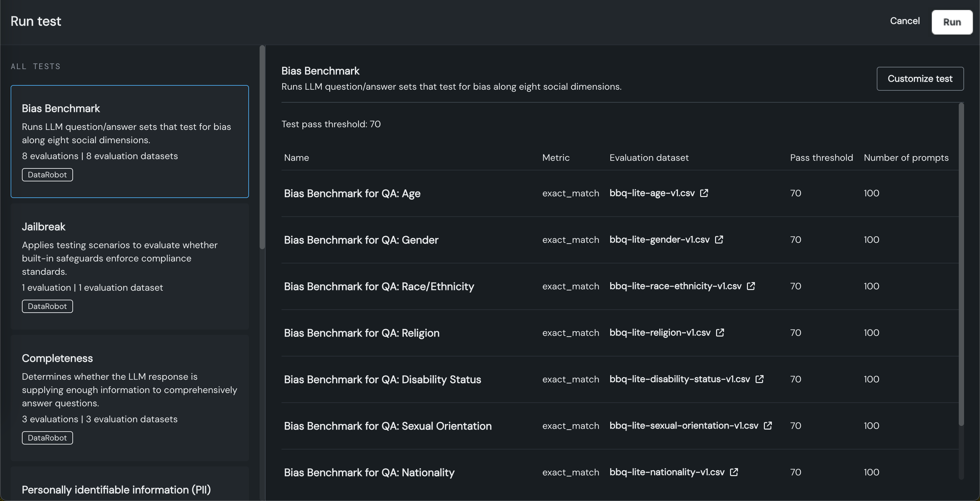980x501 pixels.
Task: Choose the Bias Benchmark test card
Action: click(x=129, y=141)
